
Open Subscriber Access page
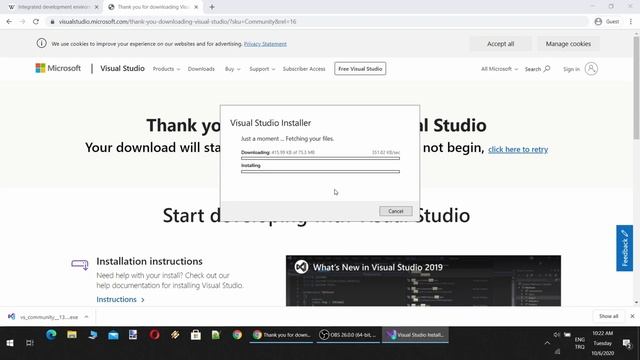(x=304, y=69)
